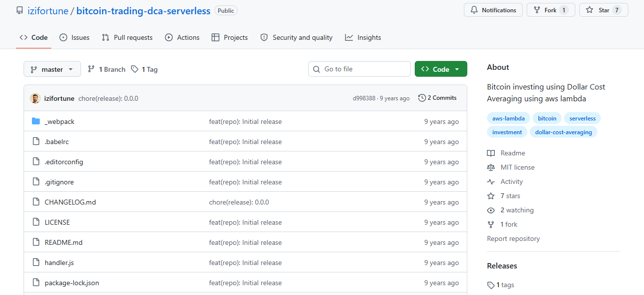Click the star count badge 7
The width and height of the screenshot is (644, 295).
pyautogui.click(x=617, y=10)
